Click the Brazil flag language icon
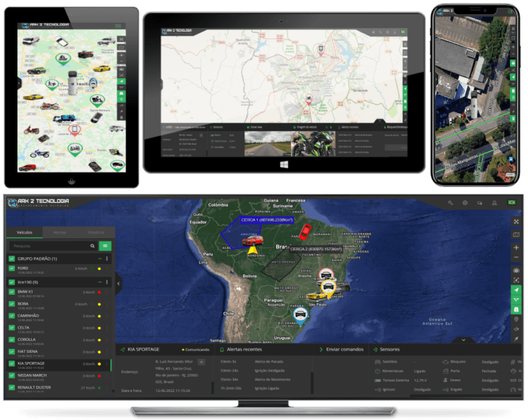The height and width of the screenshot is (420, 528). click(511, 203)
